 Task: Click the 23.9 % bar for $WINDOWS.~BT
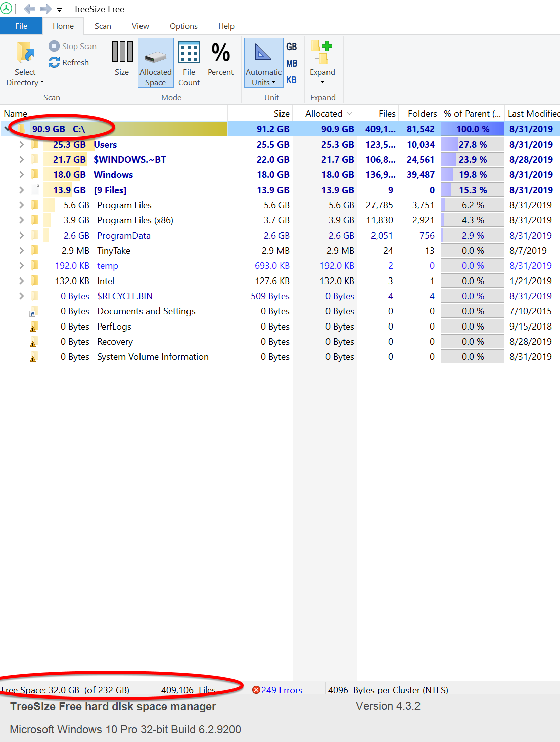472,160
